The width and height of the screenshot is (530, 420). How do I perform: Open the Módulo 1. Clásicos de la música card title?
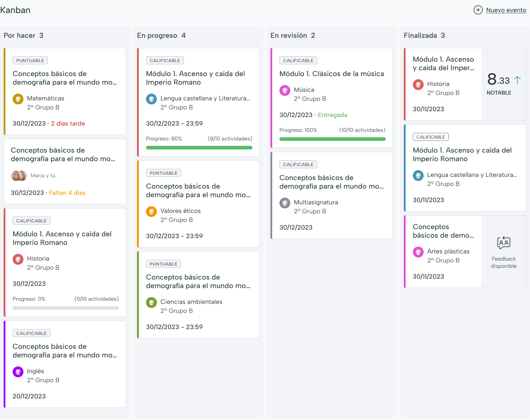331,74
